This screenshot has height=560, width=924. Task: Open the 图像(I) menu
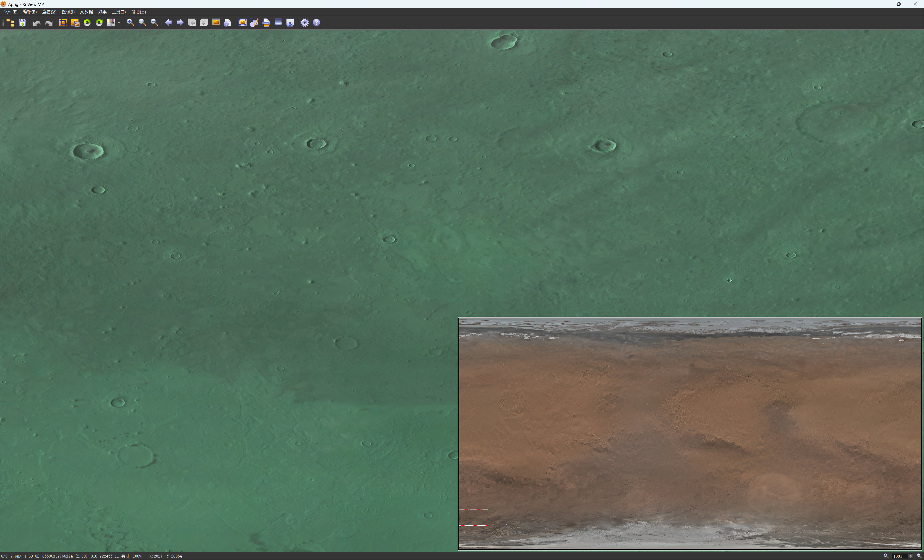pyautogui.click(x=68, y=12)
